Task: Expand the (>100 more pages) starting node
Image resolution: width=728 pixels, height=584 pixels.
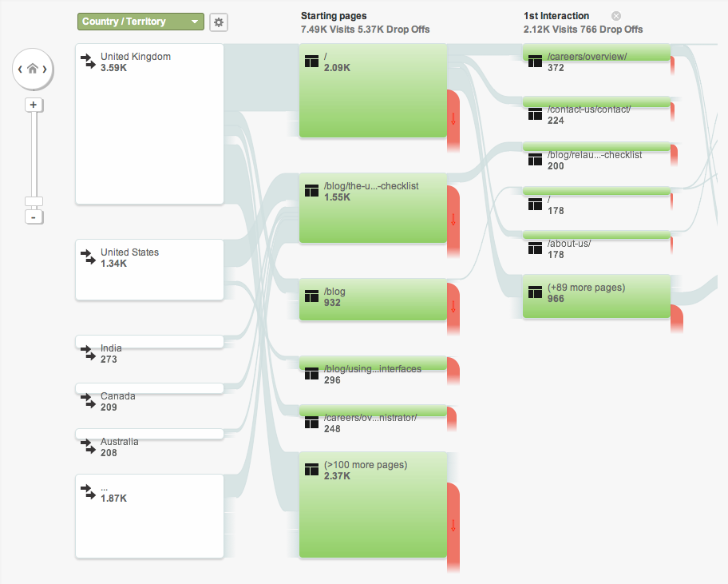Action: [x=373, y=505]
